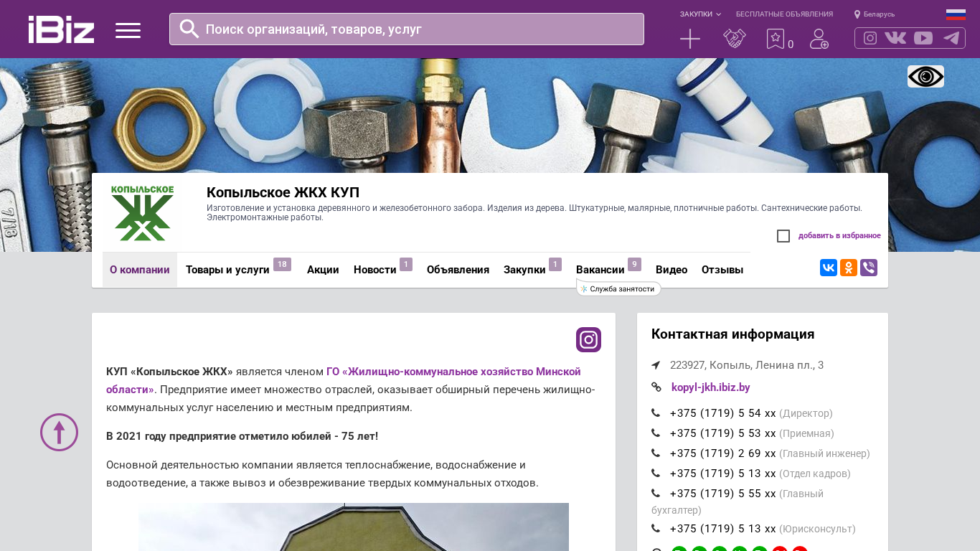Open the О компании tab

pos(140,270)
